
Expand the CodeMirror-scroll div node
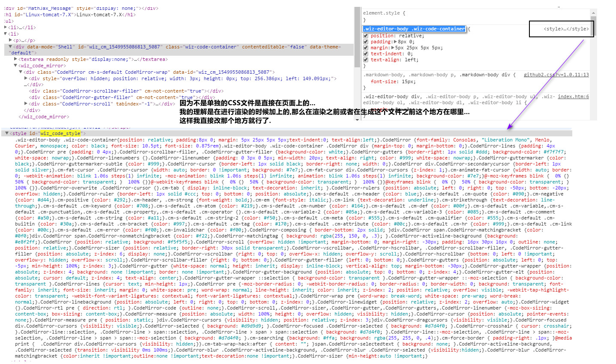[26, 104]
